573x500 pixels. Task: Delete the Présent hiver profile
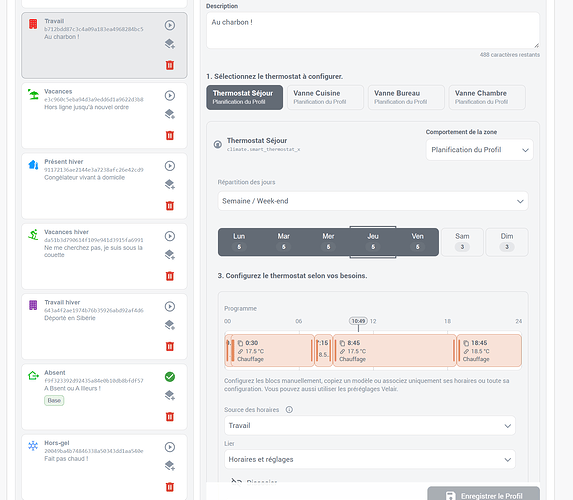click(x=170, y=206)
